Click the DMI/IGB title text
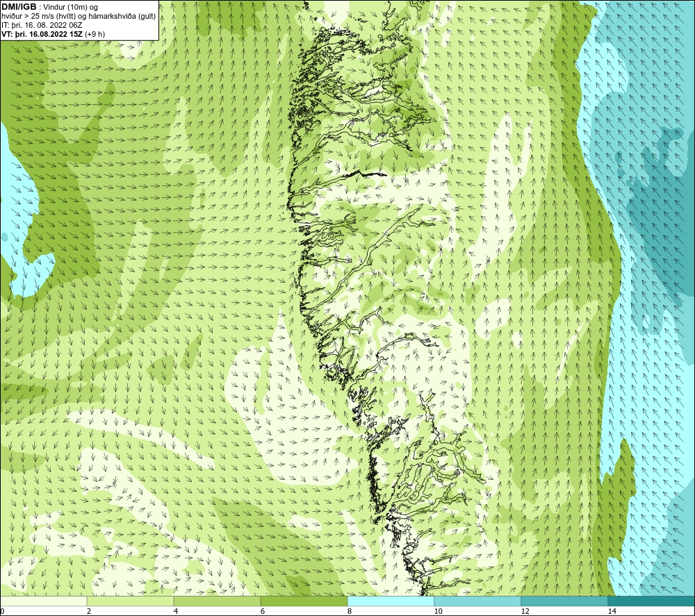 pyautogui.click(x=19, y=7)
